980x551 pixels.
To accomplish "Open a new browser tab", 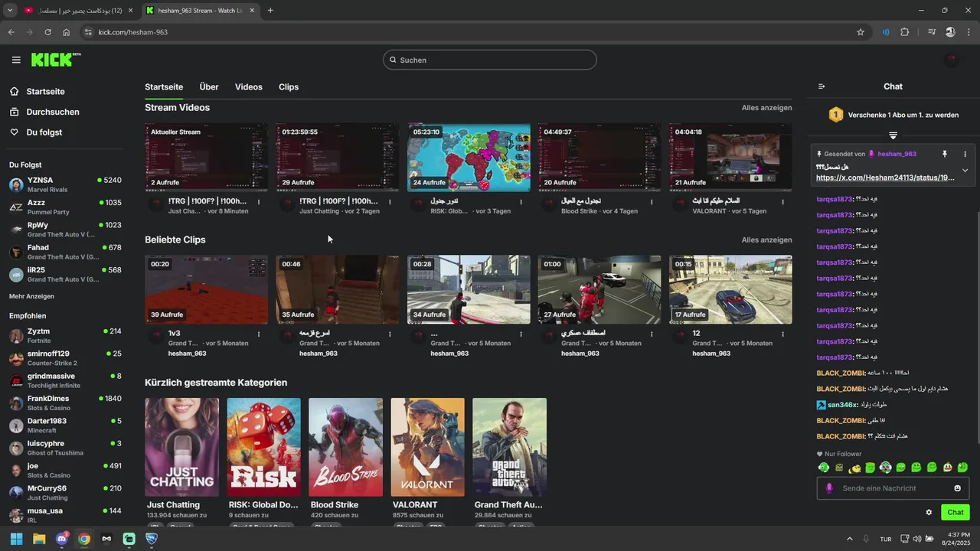I will pos(270,10).
